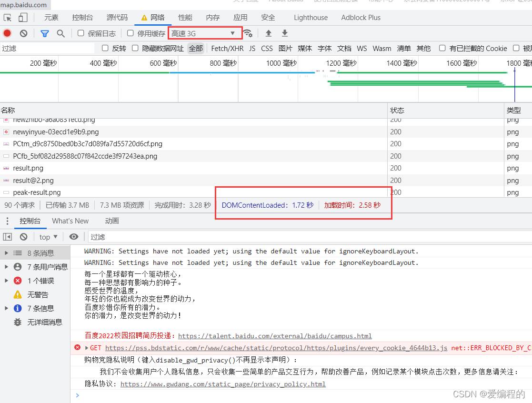Select the 无警告 warning icon row

35,295
